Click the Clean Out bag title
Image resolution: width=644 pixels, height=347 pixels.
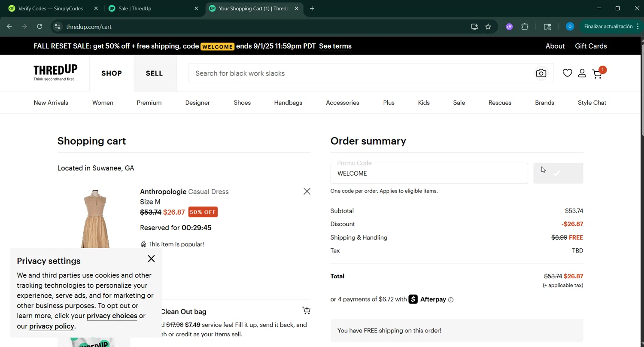coord(183,312)
